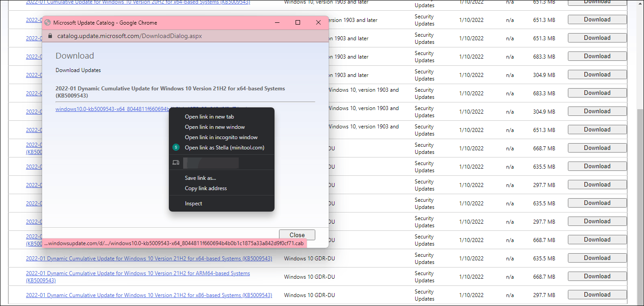
Task: Click 1/10/2022 date in x86-based row
Action: coord(471,295)
